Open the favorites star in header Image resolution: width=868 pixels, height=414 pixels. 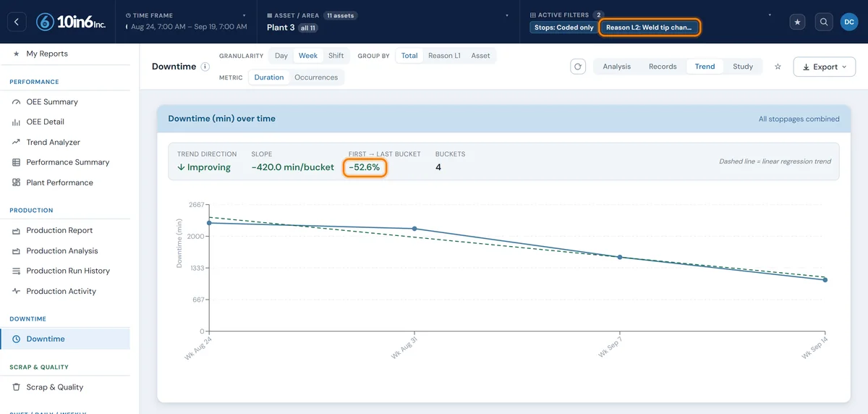click(798, 22)
